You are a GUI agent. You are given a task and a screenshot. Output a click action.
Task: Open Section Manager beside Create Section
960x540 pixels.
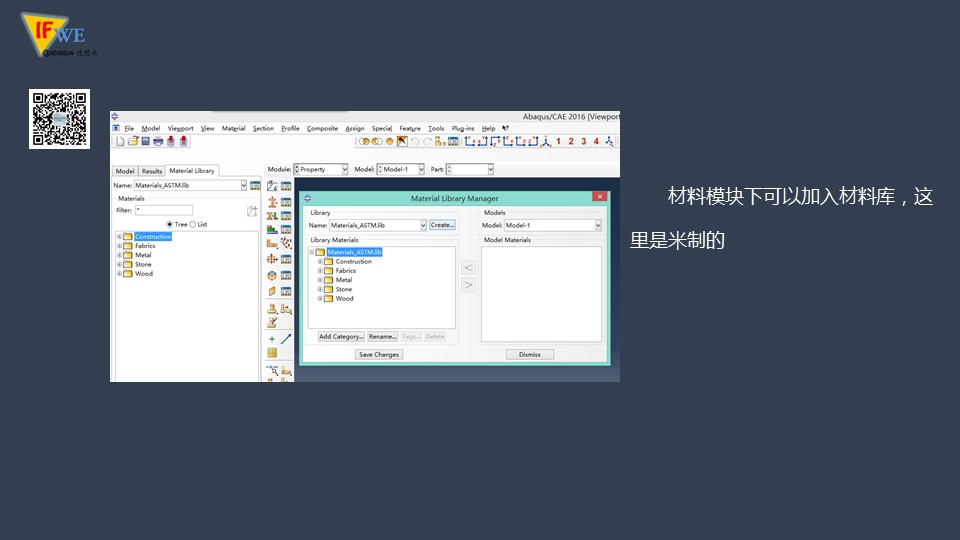[286, 201]
